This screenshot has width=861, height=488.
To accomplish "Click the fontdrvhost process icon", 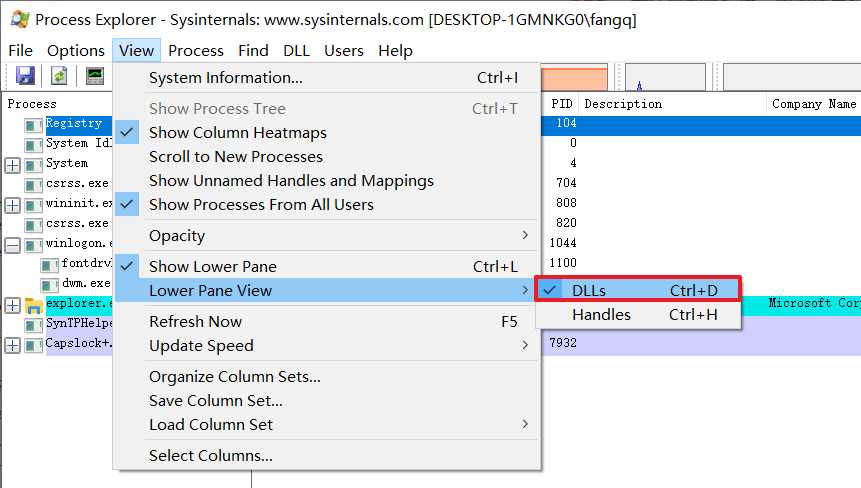I will [49, 266].
